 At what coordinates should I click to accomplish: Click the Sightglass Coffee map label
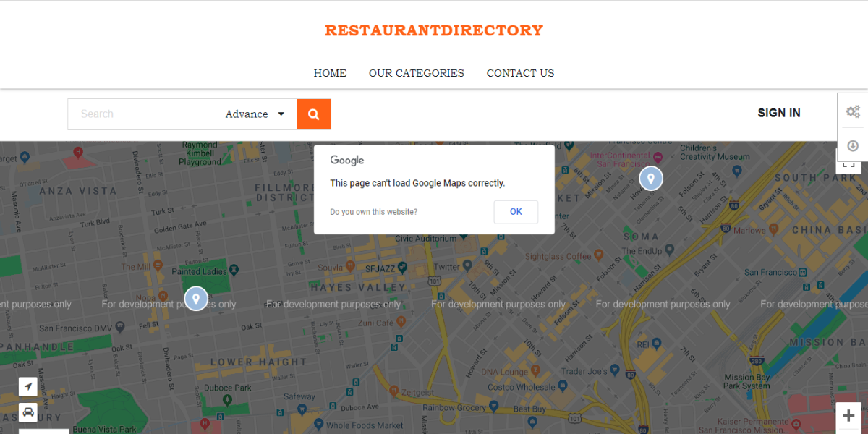pos(558,256)
